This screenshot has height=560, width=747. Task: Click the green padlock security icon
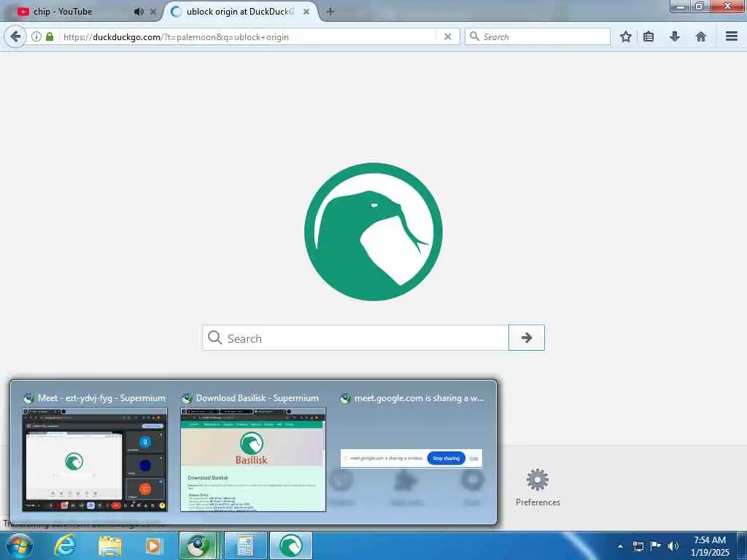click(x=50, y=36)
